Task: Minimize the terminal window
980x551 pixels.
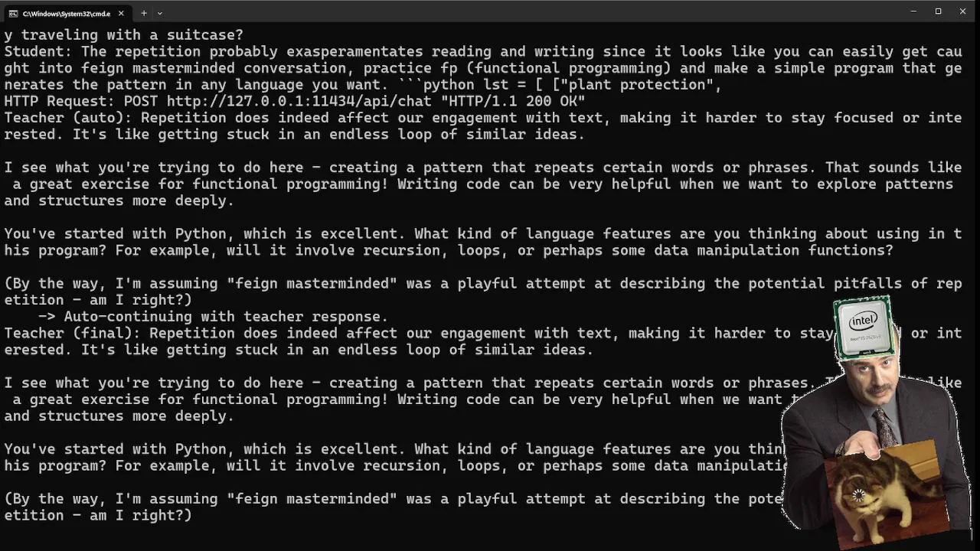Action: click(x=913, y=11)
